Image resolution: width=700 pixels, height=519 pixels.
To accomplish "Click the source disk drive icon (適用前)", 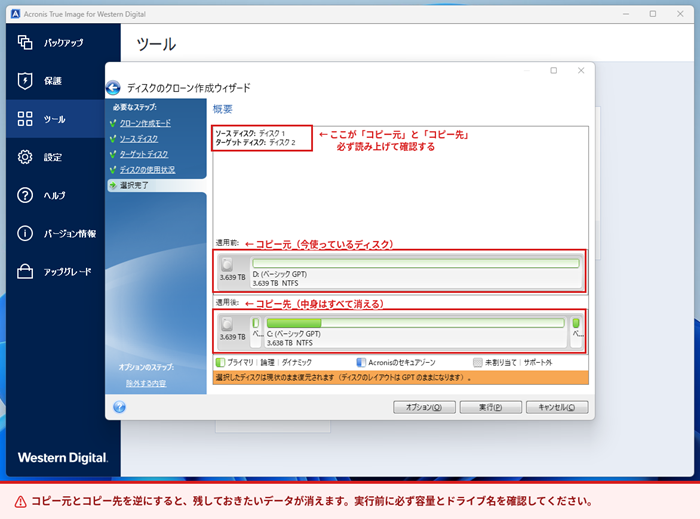I will pos(227,264).
